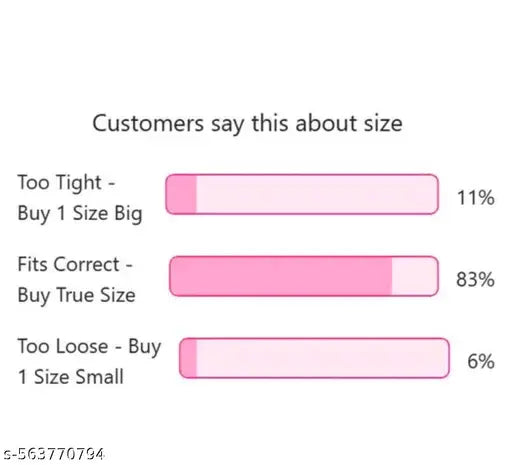This screenshot has height=465, width=512.
Task: Click the "Buy True Size" text
Action: pos(77,295)
